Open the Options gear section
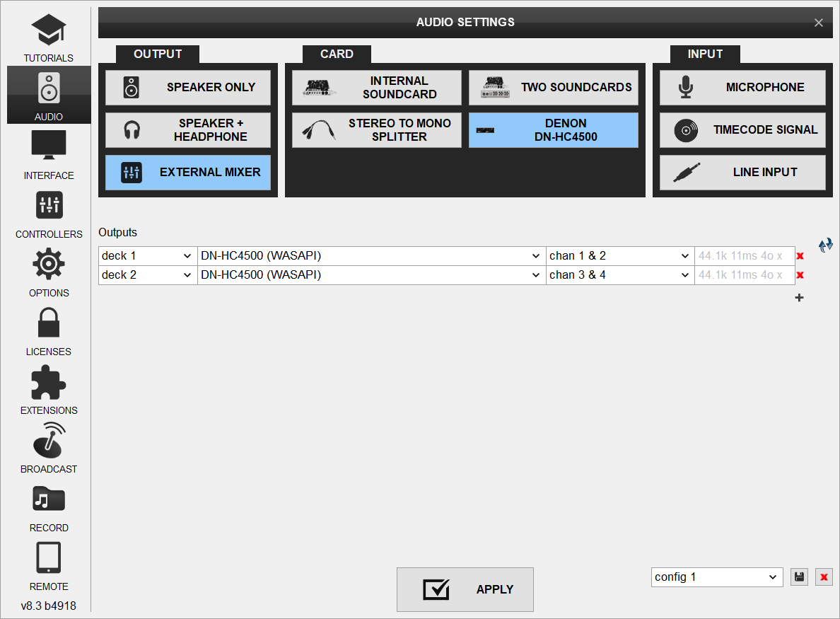 point(49,272)
